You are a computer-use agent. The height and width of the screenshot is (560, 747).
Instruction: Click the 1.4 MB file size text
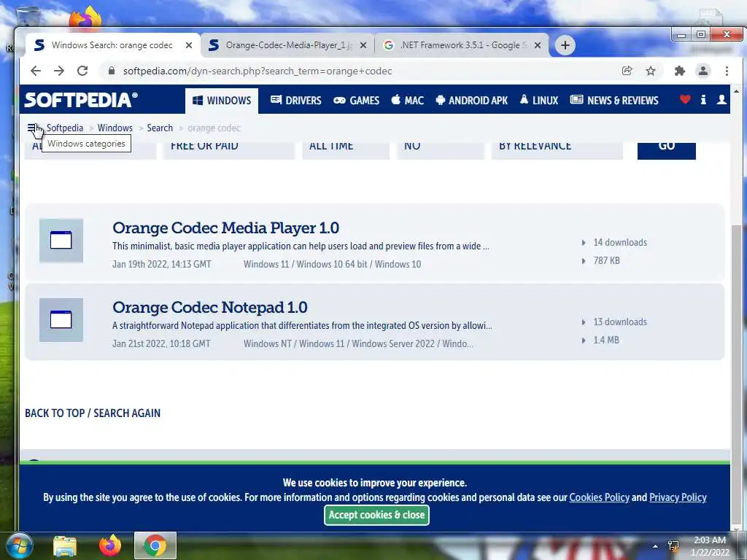click(x=606, y=340)
